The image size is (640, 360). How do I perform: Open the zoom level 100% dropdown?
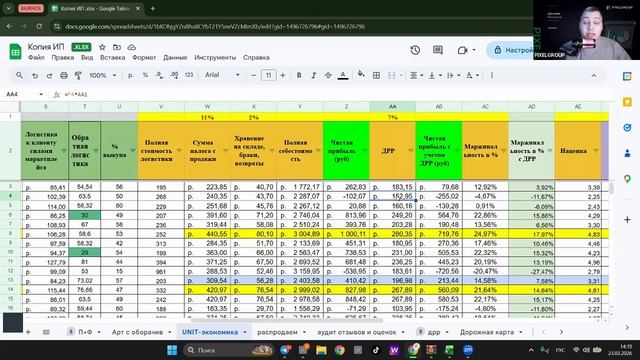102,75
